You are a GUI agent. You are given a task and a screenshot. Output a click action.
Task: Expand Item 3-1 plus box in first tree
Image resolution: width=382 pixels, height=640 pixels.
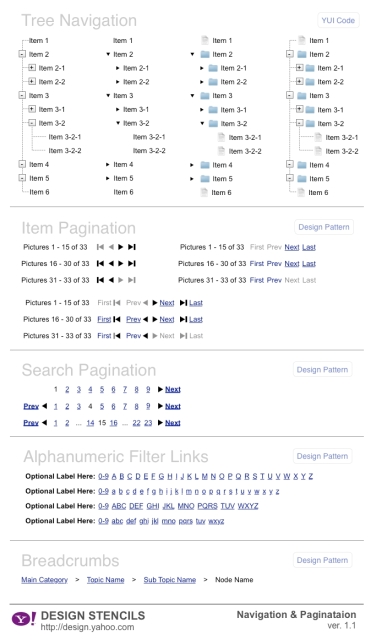[32, 109]
